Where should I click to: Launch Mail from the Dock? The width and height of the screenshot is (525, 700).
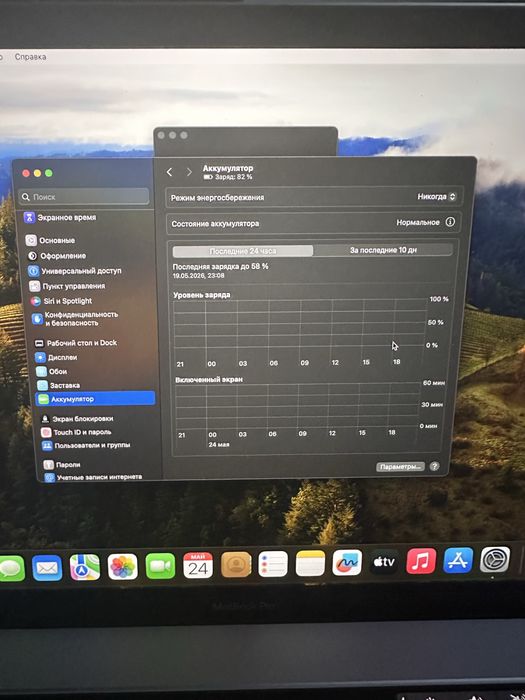click(47, 567)
